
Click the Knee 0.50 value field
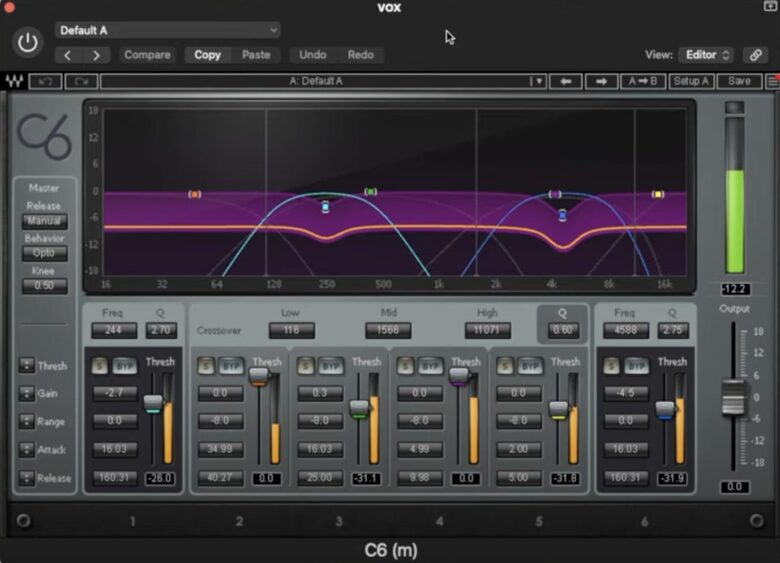[44, 285]
